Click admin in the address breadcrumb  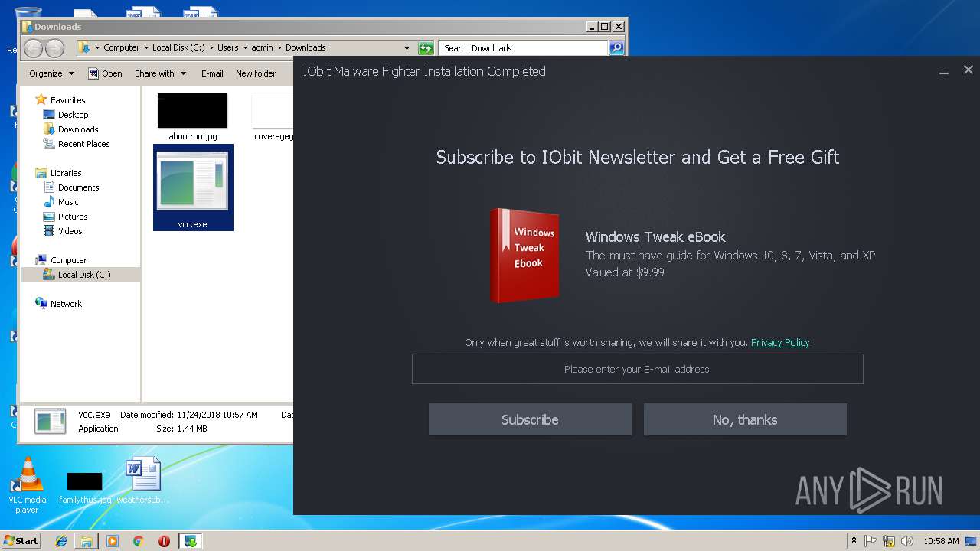262,47
